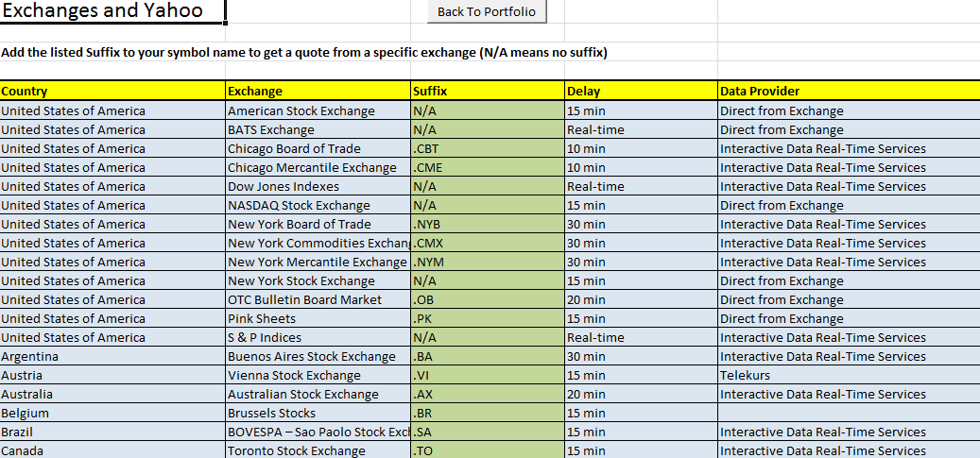
Task: Select the Country column header cell
Action: coord(112,92)
